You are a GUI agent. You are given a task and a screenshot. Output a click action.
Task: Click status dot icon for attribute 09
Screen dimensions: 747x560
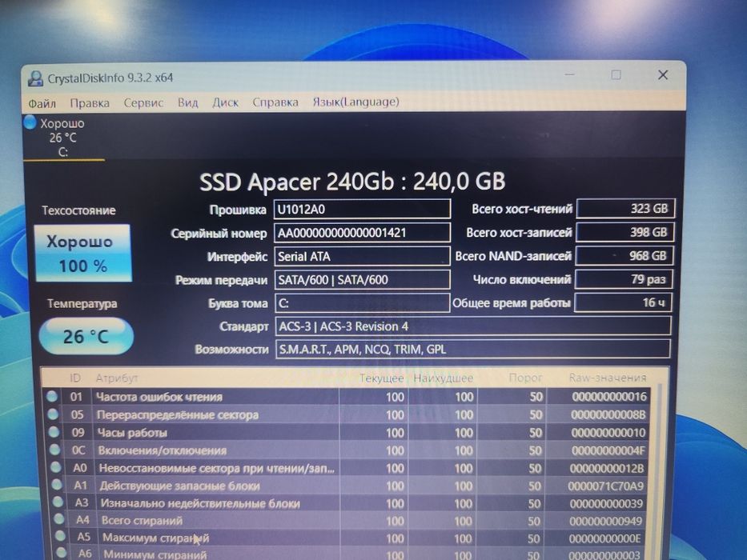tap(54, 432)
